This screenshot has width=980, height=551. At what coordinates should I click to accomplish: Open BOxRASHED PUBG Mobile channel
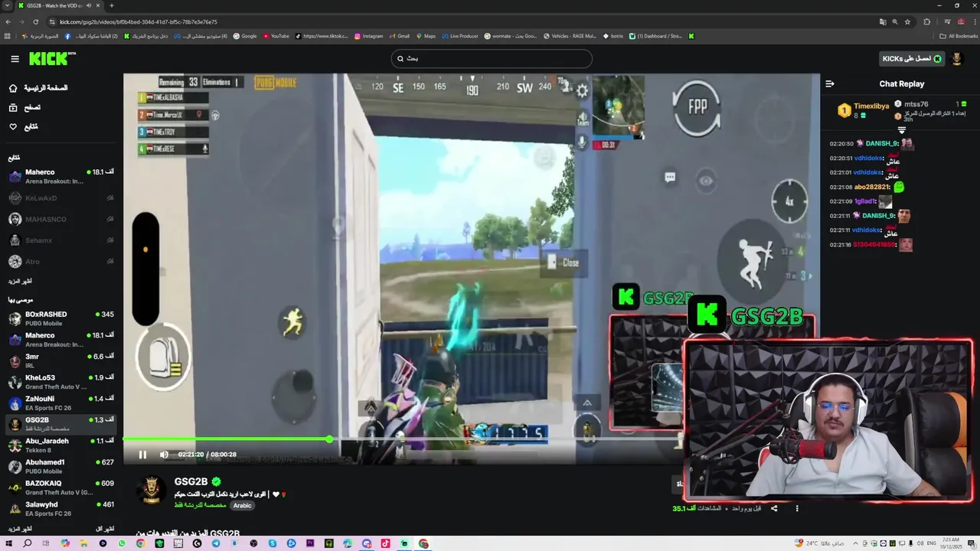(x=61, y=318)
